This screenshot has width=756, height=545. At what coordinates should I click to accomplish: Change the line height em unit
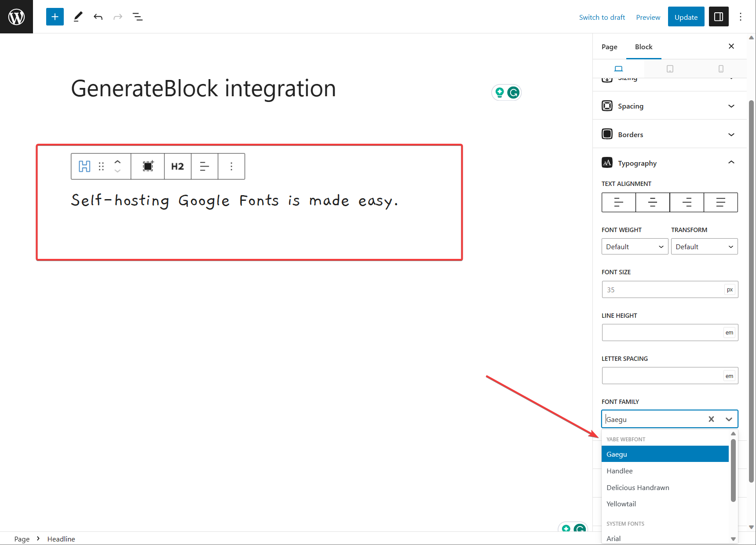pyautogui.click(x=730, y=333)
